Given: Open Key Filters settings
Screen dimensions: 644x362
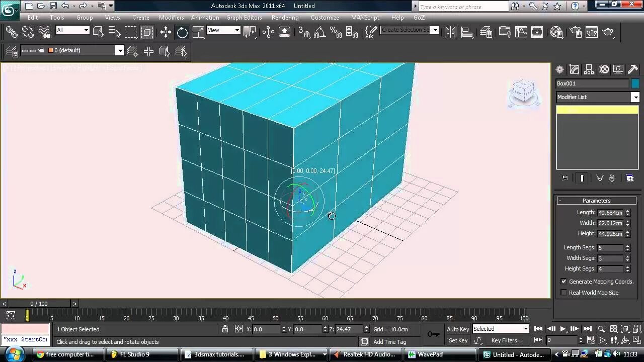Looking at the screenshot, I should coord(507,340).
